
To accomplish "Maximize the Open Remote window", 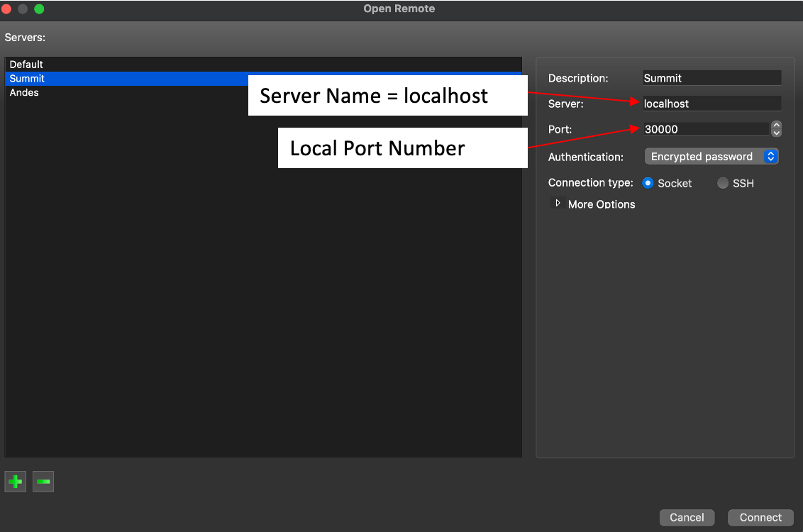I will (x=39, y=9).
